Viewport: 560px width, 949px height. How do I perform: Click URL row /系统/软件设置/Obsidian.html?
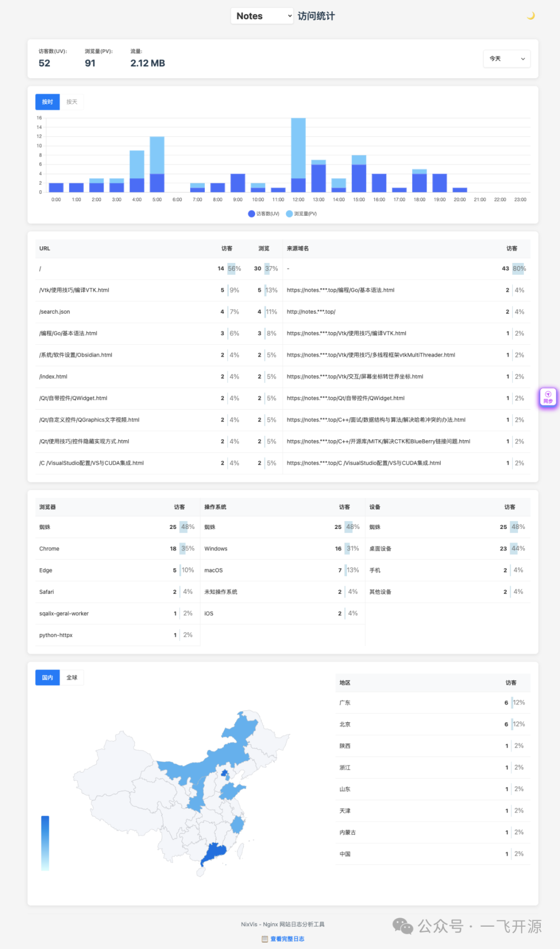(159, 355)
